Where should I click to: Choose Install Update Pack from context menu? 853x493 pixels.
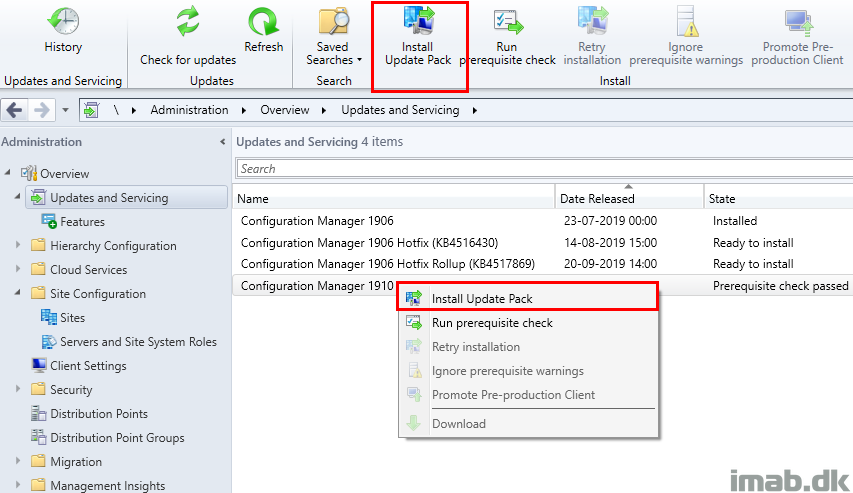click(x=528, y=298)
